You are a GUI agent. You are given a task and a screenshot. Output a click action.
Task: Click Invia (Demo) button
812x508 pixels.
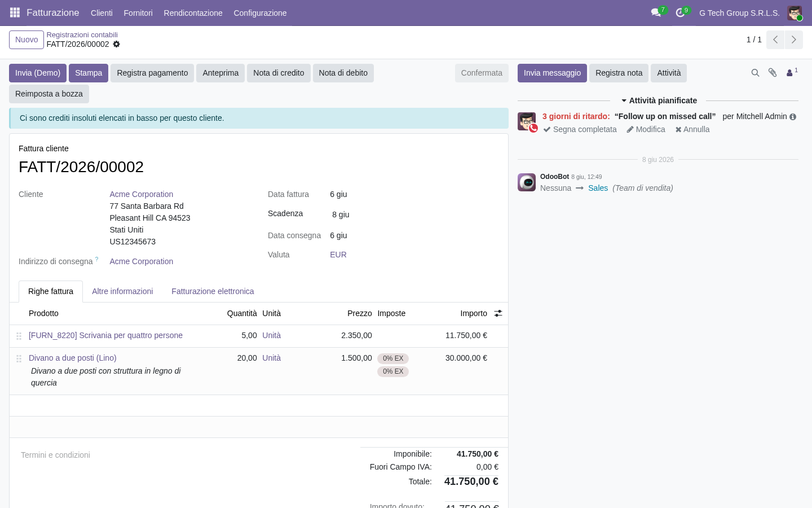click(x=38, y=73)
